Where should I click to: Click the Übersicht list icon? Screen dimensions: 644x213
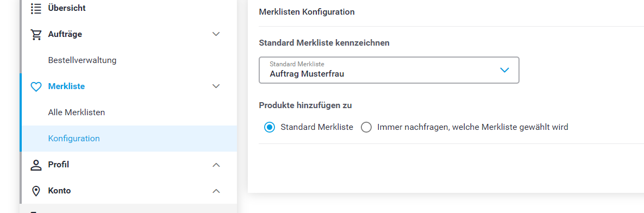click(36, 8)
